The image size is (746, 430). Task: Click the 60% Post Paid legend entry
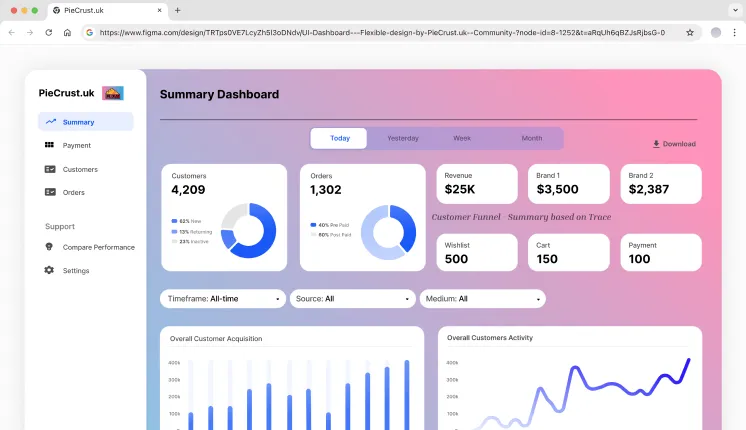tap(331, 235)
